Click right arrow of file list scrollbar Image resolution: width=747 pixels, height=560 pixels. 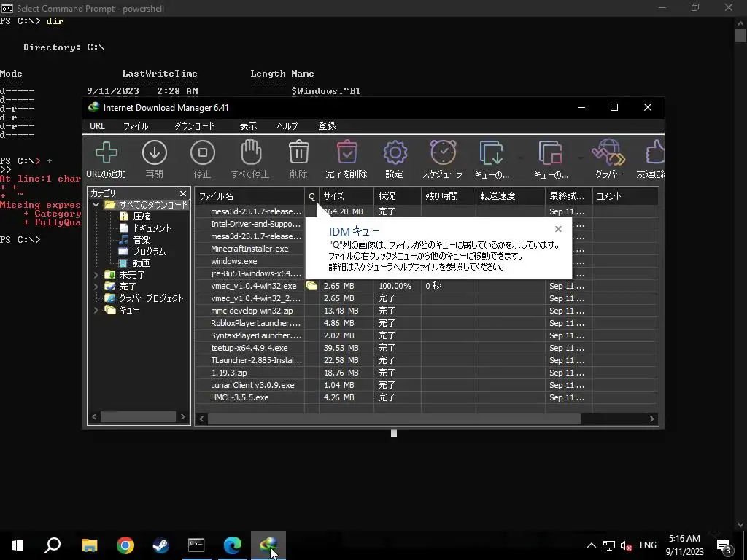pyautogui.click(x=651, y=419)
